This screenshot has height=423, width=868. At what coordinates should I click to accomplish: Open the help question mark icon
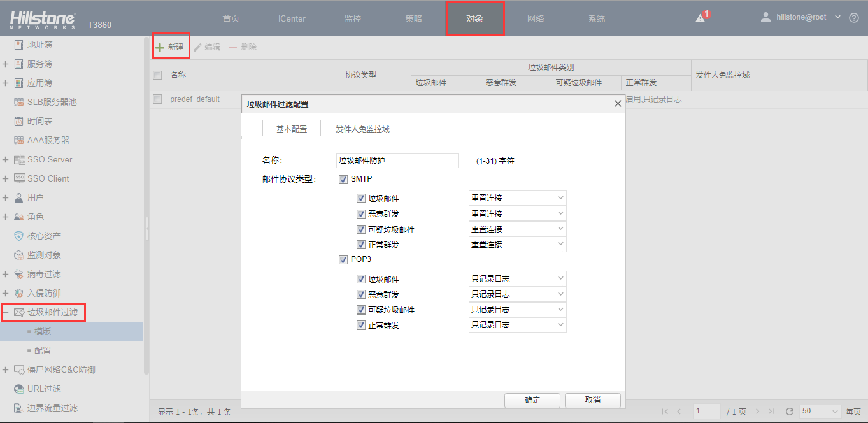click(x=854, y=18)
